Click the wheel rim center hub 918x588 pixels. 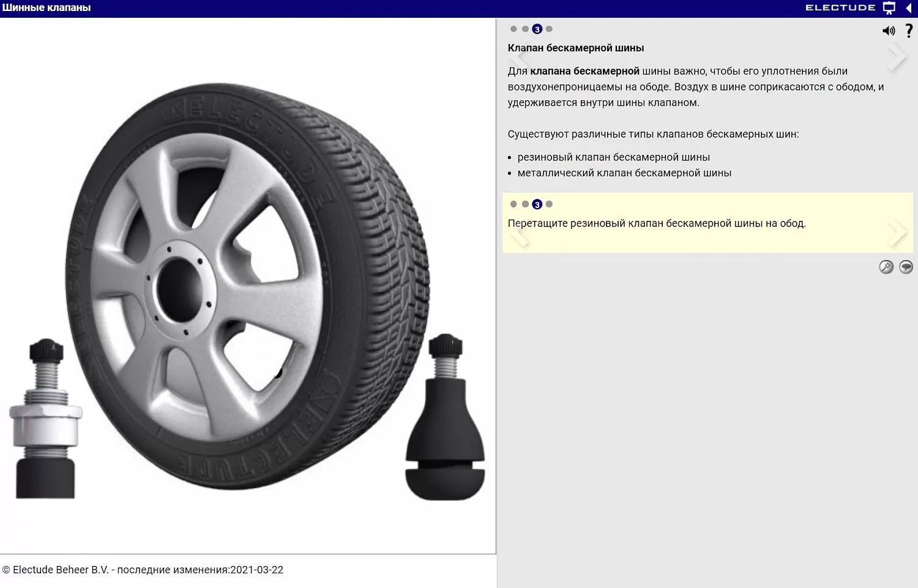pyautogui.click(x=179, y=288)
